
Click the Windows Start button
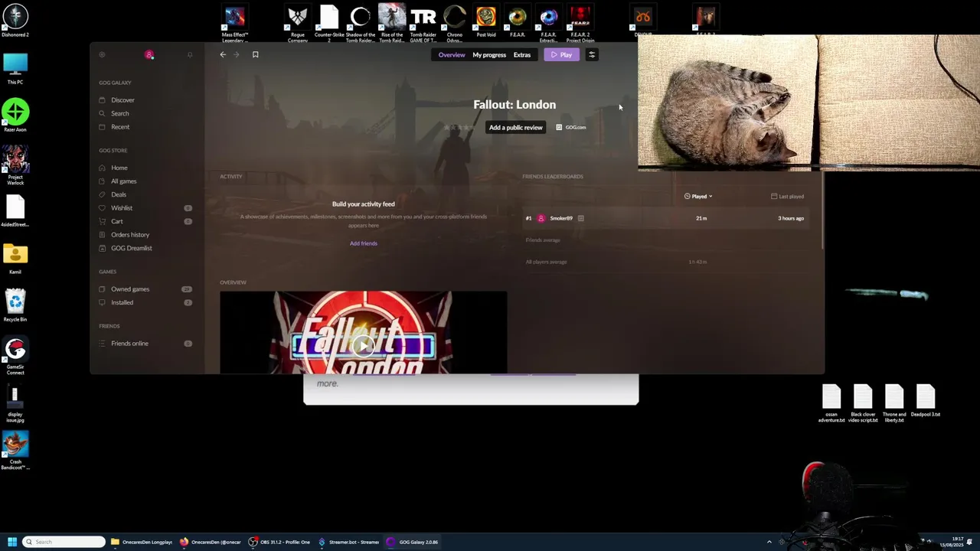tap(12, 542)
